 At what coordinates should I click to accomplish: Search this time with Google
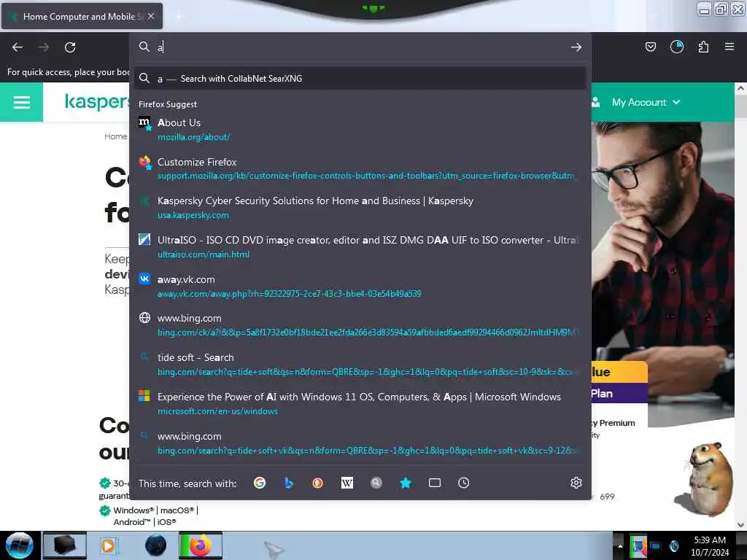(x=259, y=483)
